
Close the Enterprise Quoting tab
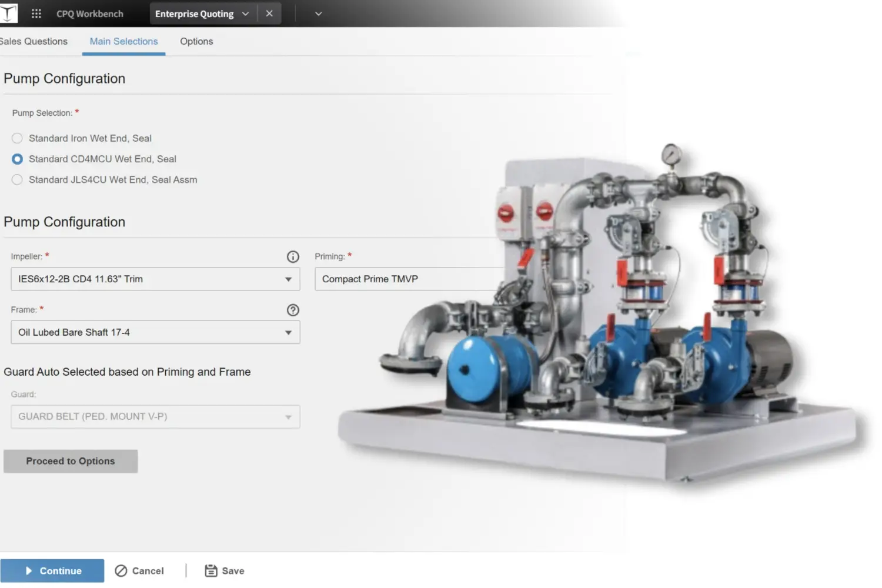pyautogui.click(x=269, y=14)
